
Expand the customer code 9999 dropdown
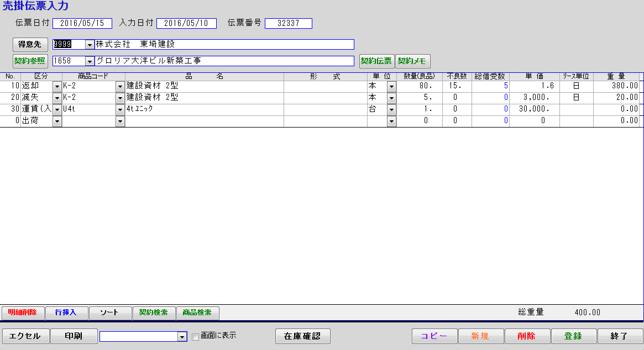click(x=90, y=45)
